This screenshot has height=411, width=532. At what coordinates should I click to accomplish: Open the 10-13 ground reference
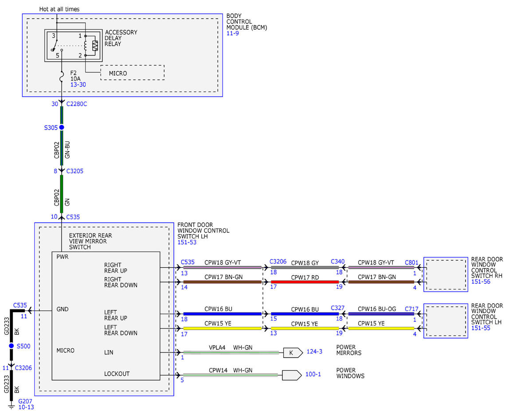26,407
